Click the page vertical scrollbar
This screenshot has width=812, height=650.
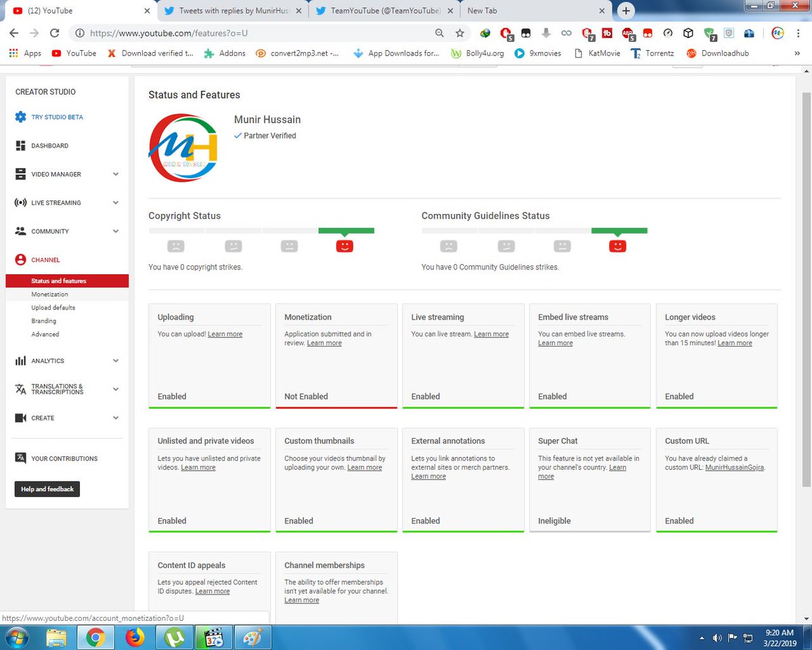(x=806, y=289)
